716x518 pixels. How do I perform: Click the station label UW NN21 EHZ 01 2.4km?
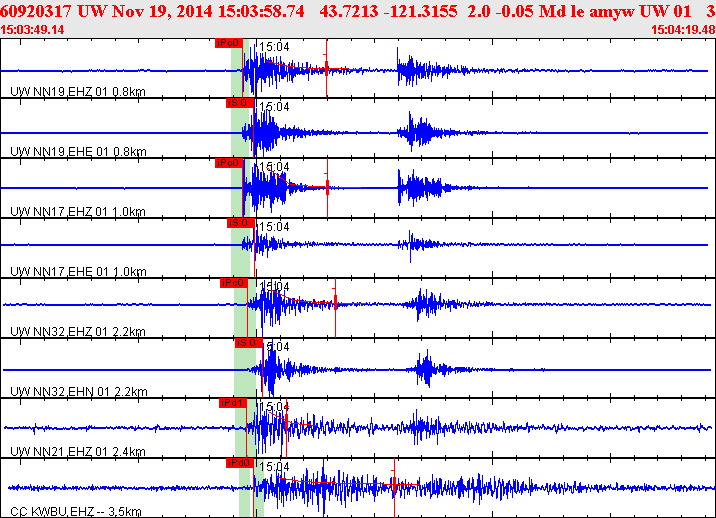[78, 451]
